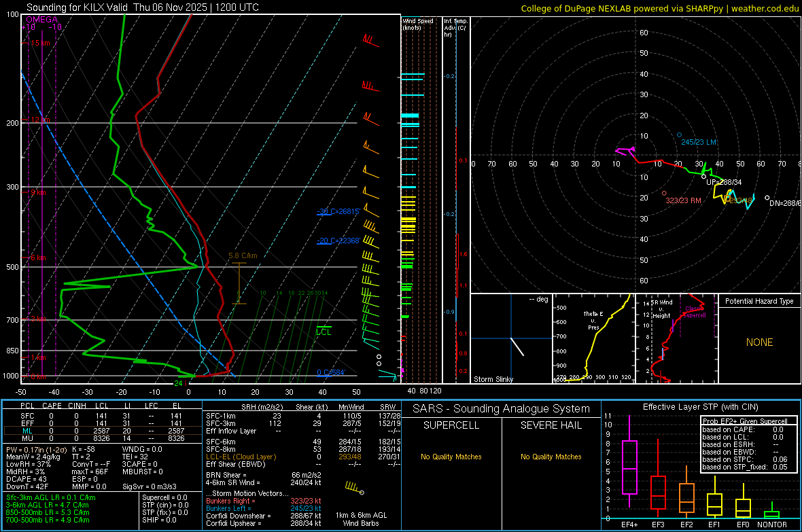Click the OMEGA label
This screenshot has height=532, width=802.
[42, 20]
